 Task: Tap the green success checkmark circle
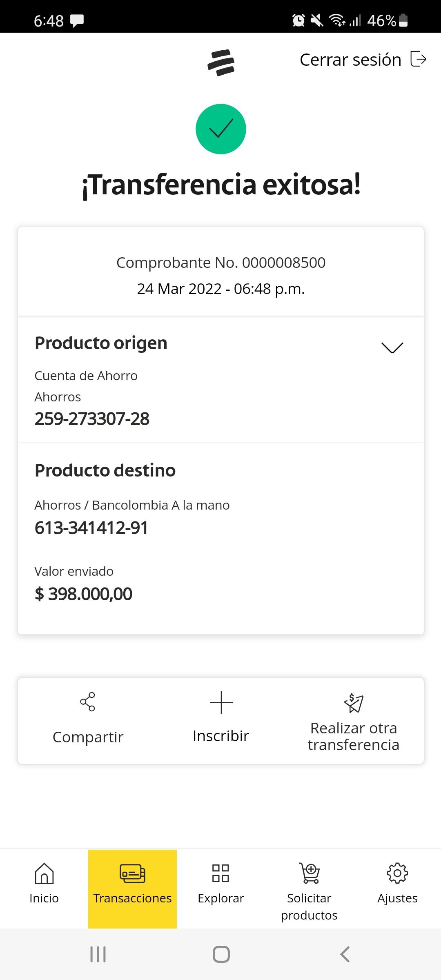221,129
